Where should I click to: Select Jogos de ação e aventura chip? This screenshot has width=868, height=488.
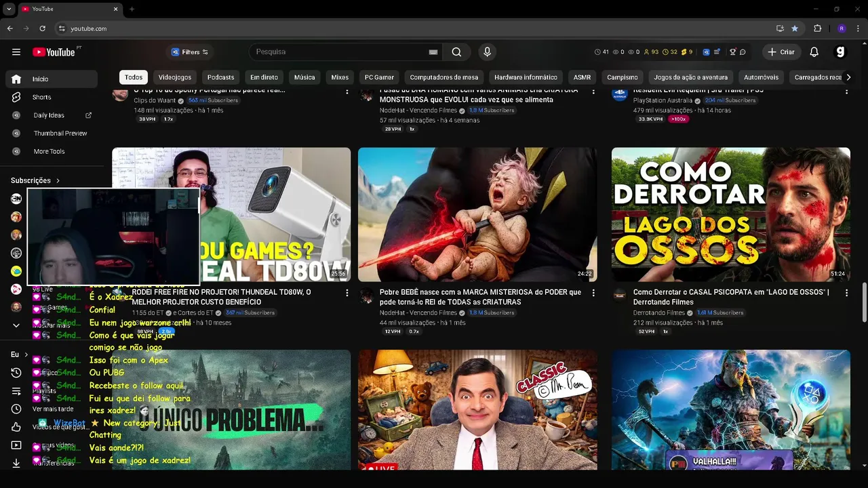(690, 77)
